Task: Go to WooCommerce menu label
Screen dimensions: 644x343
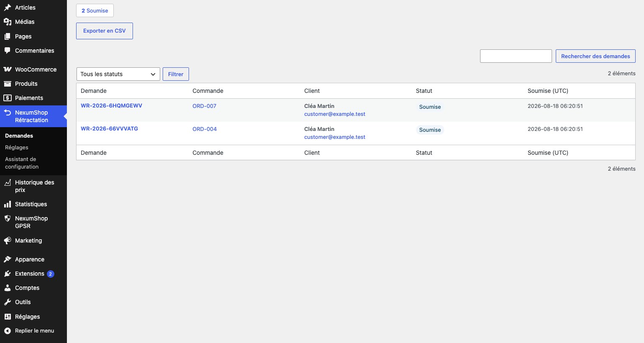Action: click(36, 69)
